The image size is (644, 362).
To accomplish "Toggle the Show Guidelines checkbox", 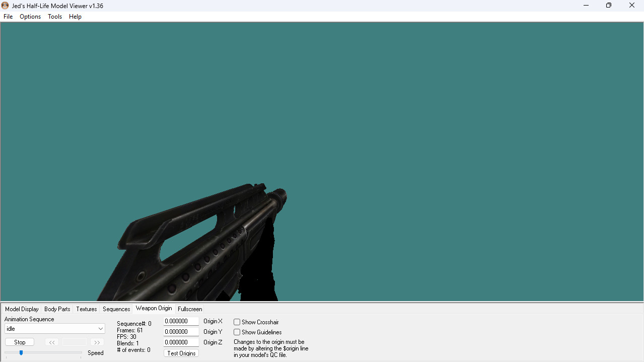I will tap(237, 332).
